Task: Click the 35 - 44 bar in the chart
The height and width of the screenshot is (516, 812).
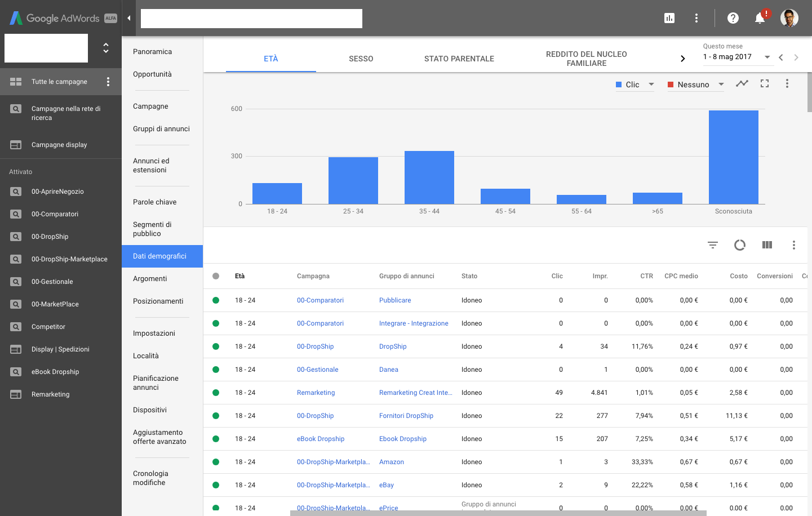Action: tap(429, 177)
